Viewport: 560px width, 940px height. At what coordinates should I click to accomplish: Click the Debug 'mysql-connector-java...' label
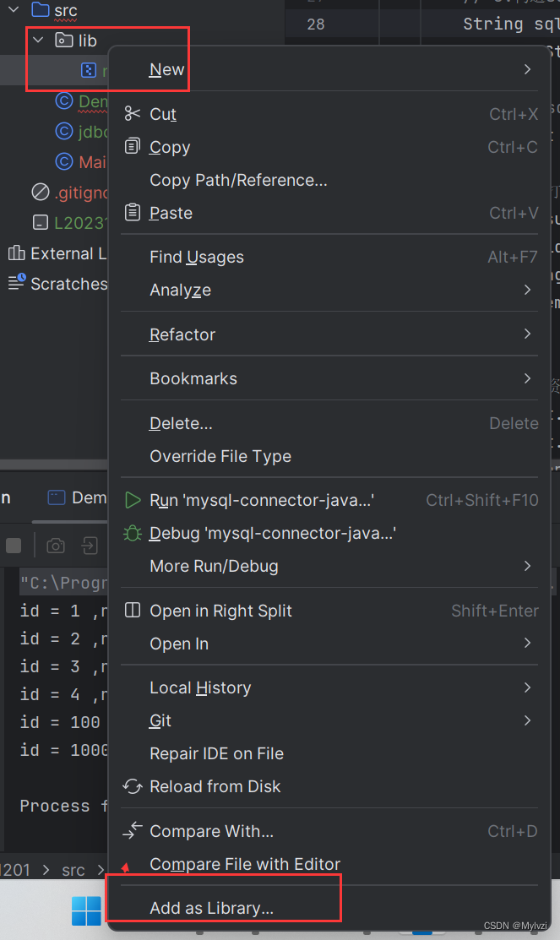pos(273,533)
